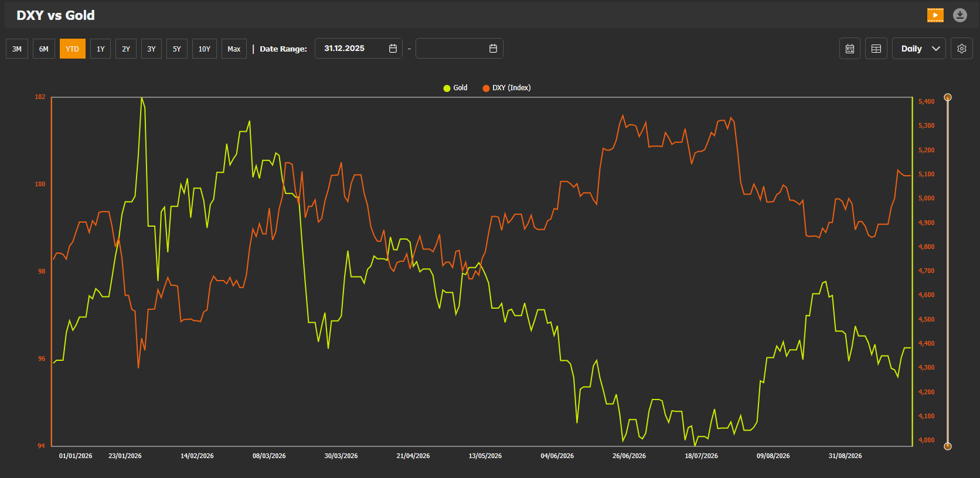
Task: Select the YTD time range
Action: 73,49
